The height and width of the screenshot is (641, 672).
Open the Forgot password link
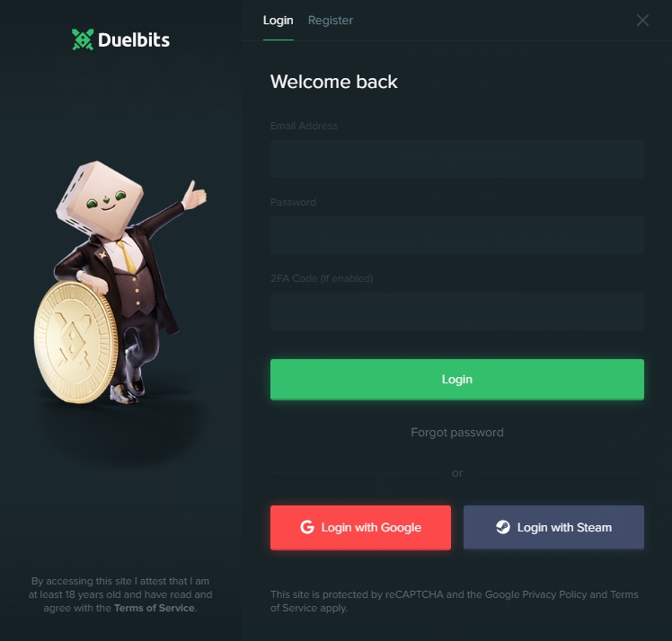457,433
